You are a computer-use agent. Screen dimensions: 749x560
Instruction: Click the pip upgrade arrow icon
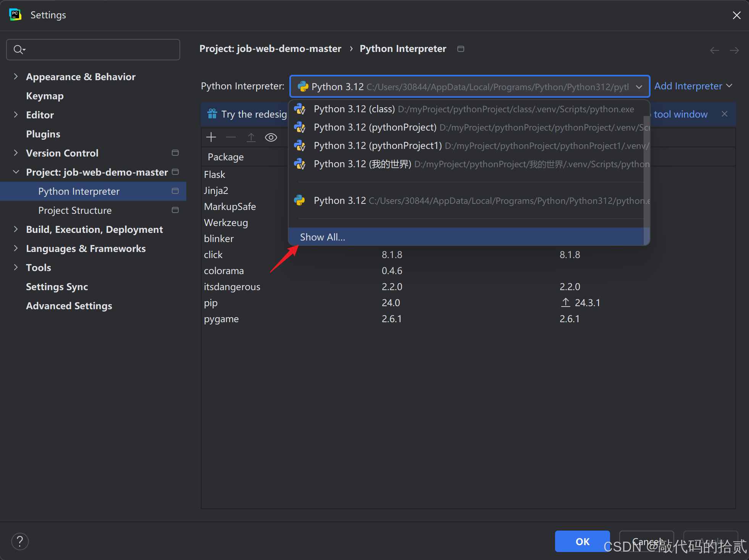point(565,303)
